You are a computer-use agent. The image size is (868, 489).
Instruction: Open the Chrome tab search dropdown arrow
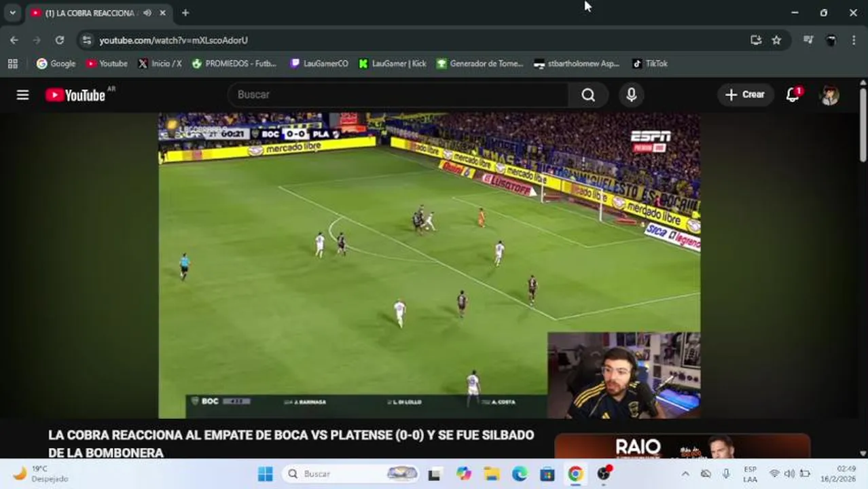12,12
